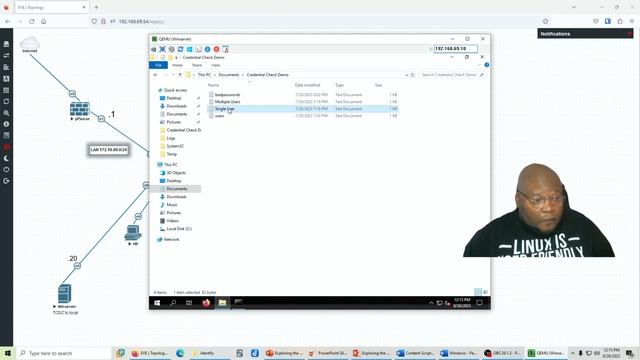Click the Explorer help icon
The height and width of the screenshot is (360, 640).
pos(487,65)
